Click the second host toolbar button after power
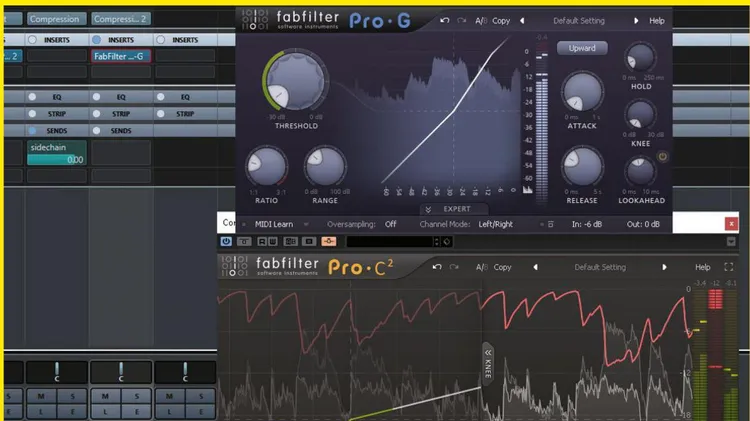Screen dimensions: 750x421 click(244, 242)
